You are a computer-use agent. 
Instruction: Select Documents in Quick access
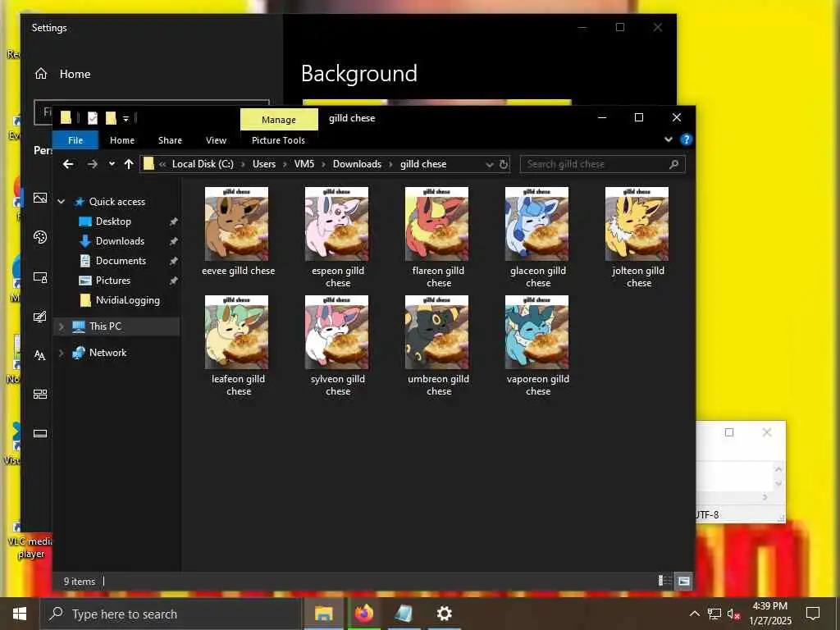[x=121, y=261]
